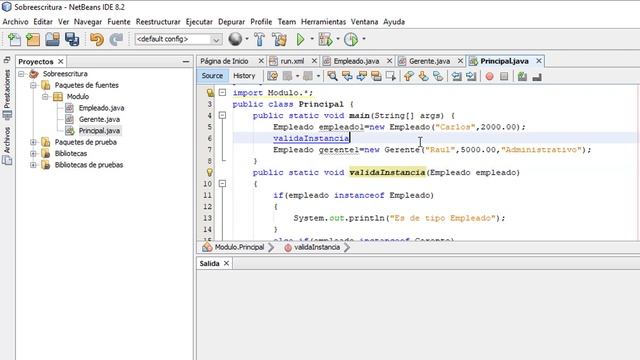Switch to the Página de Inicio tab
This screenshot has height=360, width=640.
pyautogui.click(x=224, y=61)
